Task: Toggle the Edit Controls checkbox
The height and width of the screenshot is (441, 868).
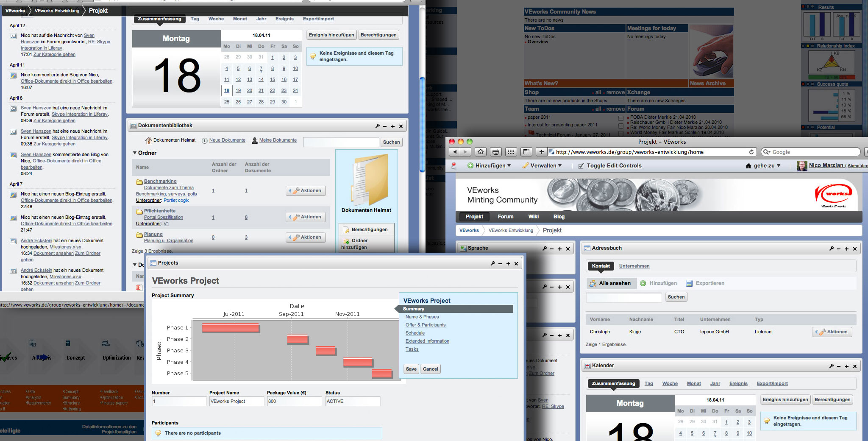Action: tap(581, 166)
